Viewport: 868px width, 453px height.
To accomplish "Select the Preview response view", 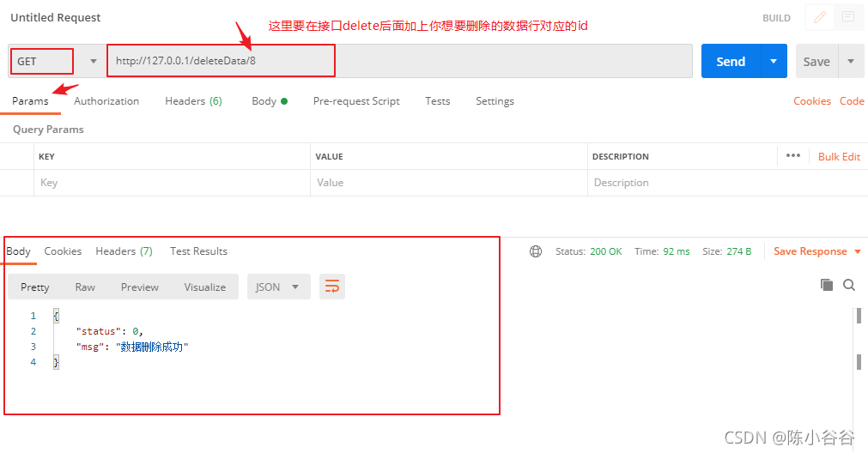I will pyautogui.click(x=139, y=287).
